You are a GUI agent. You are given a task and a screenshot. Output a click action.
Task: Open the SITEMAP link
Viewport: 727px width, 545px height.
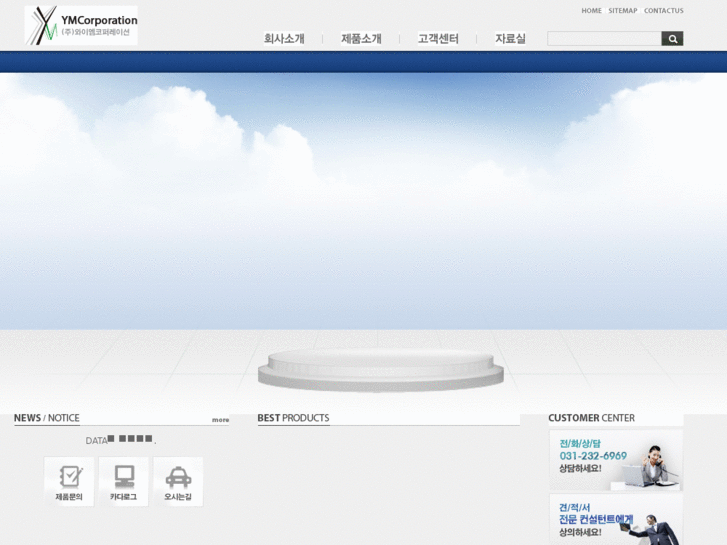(623, 11)
